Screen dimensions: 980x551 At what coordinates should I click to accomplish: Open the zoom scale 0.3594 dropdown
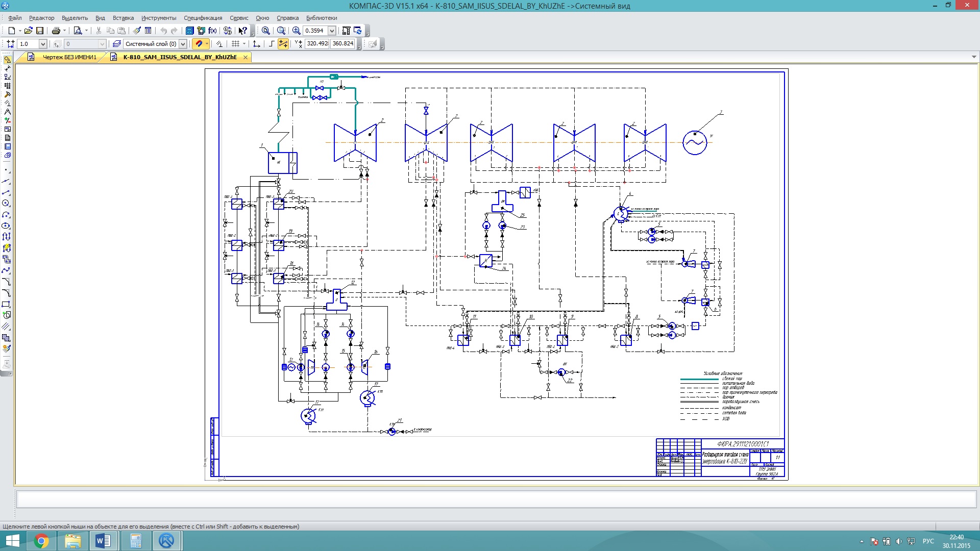point(332,31)
